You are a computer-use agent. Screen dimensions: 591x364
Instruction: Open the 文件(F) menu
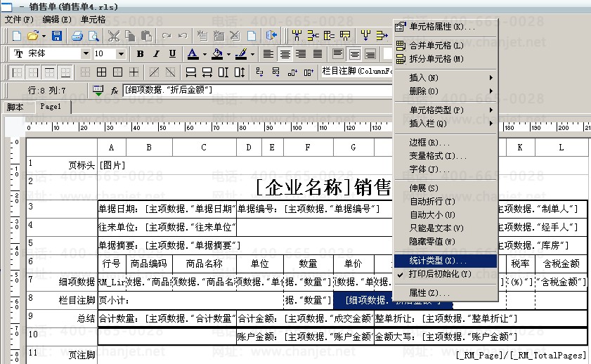click(19, 20)
